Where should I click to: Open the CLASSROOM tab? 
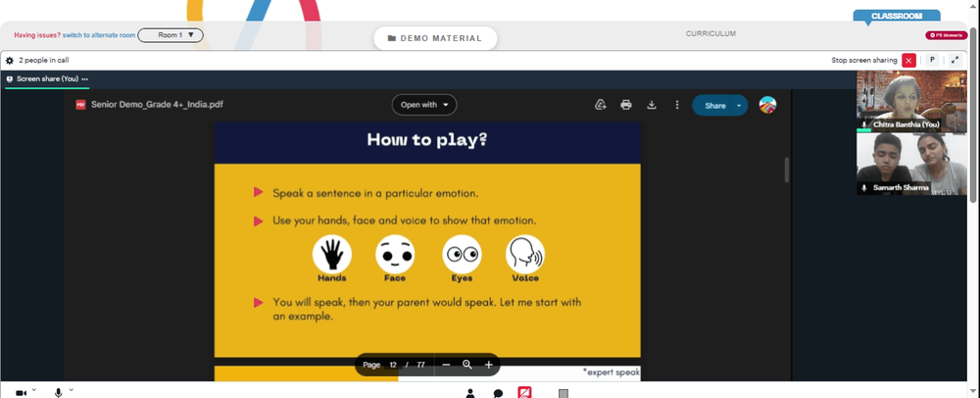coord(897,17)
